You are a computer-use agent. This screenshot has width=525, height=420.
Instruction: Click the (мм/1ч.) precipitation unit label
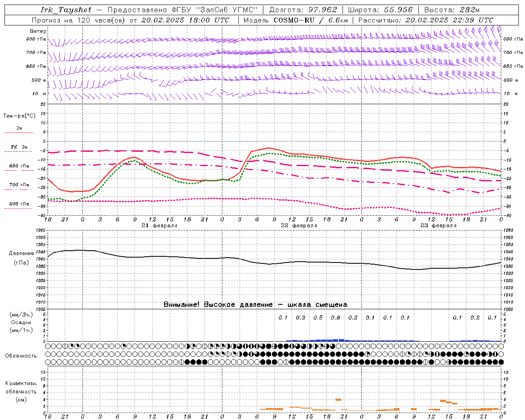pyautogui.click(x=21, y=330)
